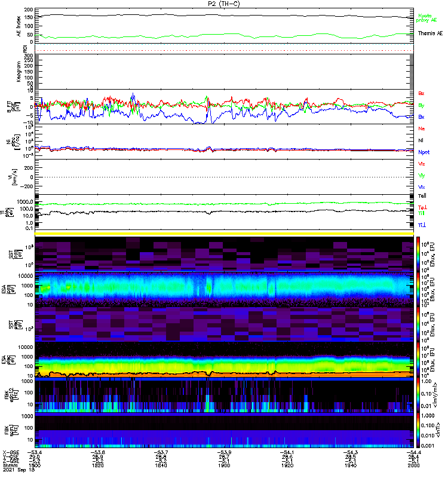The width and height of the screenshot is (448, 478).
Task: Click the B_FIT GSE [nT] axis title
Action: 13,107
